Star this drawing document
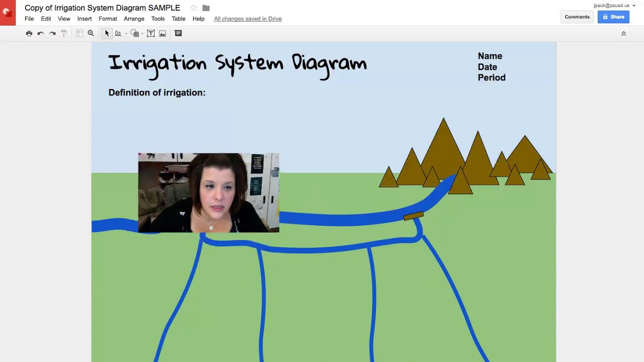Screen dimensions: 644x362 coord(194,8)
